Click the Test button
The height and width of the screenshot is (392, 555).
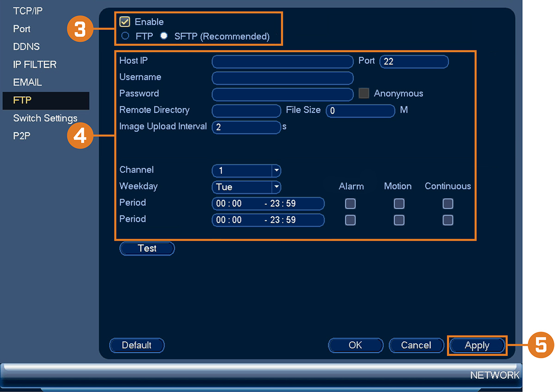pos(147,248)
